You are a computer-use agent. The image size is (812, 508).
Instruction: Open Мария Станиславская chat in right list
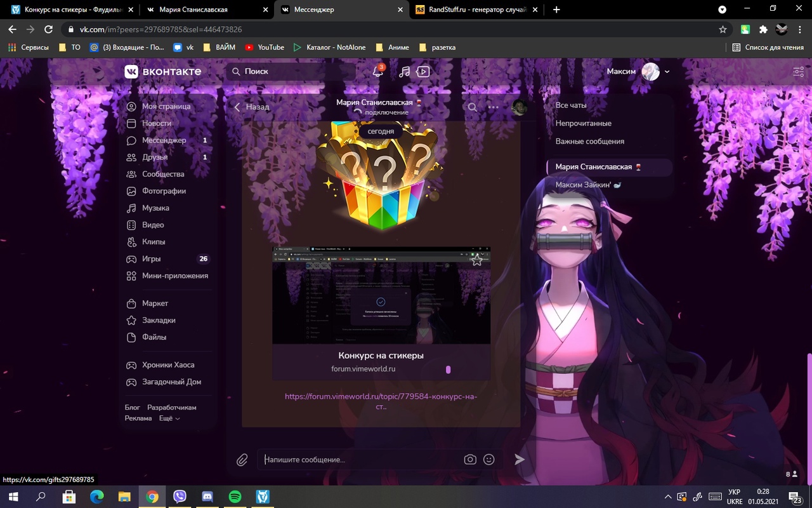(x=609, y=167)
